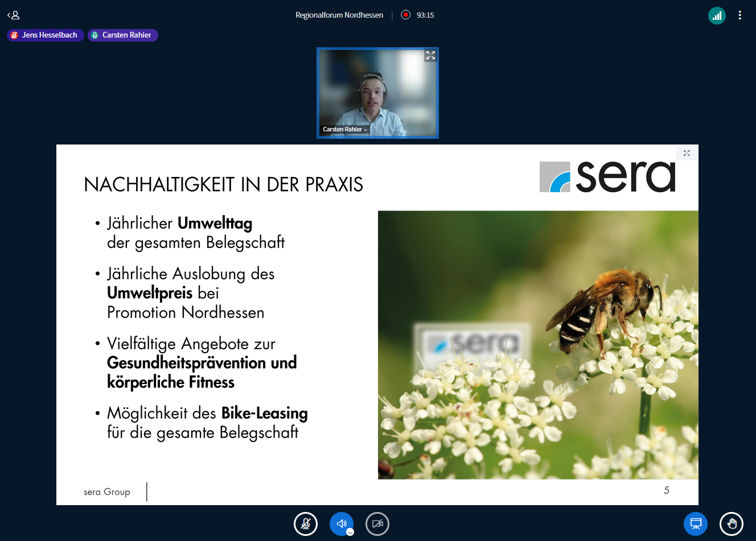Click the sera logo on the slide

[x=607, y=177]
